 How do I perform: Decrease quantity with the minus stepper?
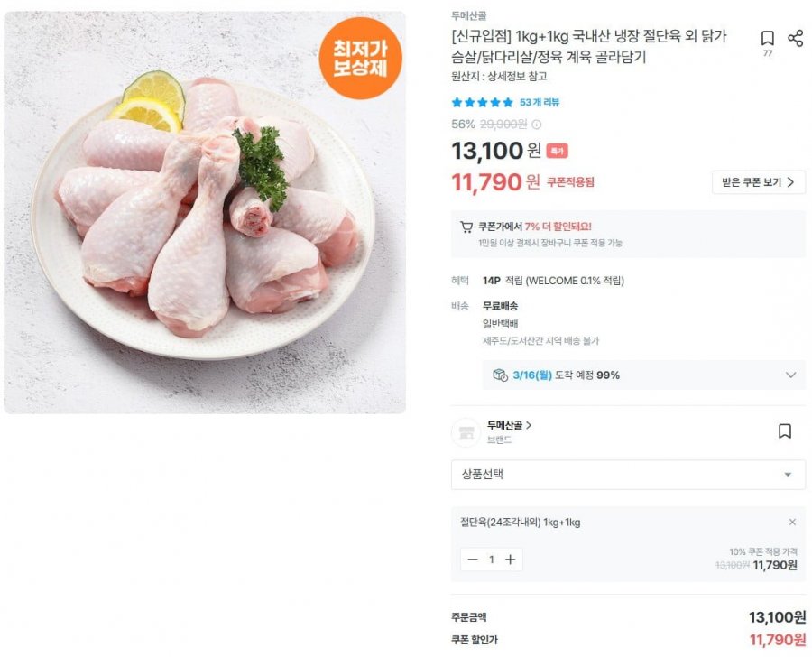[x=472, y=560]
